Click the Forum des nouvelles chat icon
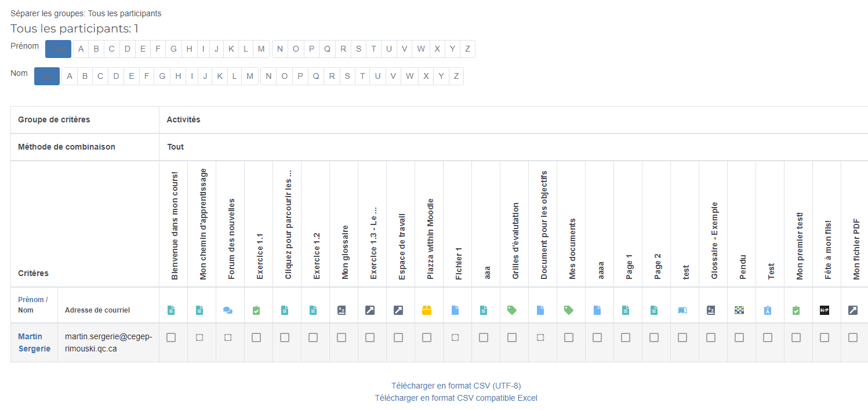Image resolution: width=868 pixels, height=410 pixels. point(228,310)
